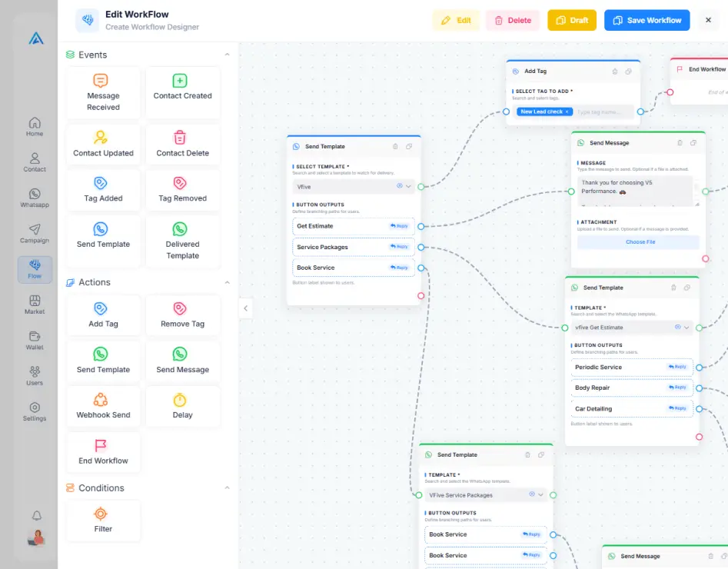Image resolution: width=728 pixels, height=569 pixels.
Task: Preview the Vfive template eye icon
Action: tap(399, 186)
